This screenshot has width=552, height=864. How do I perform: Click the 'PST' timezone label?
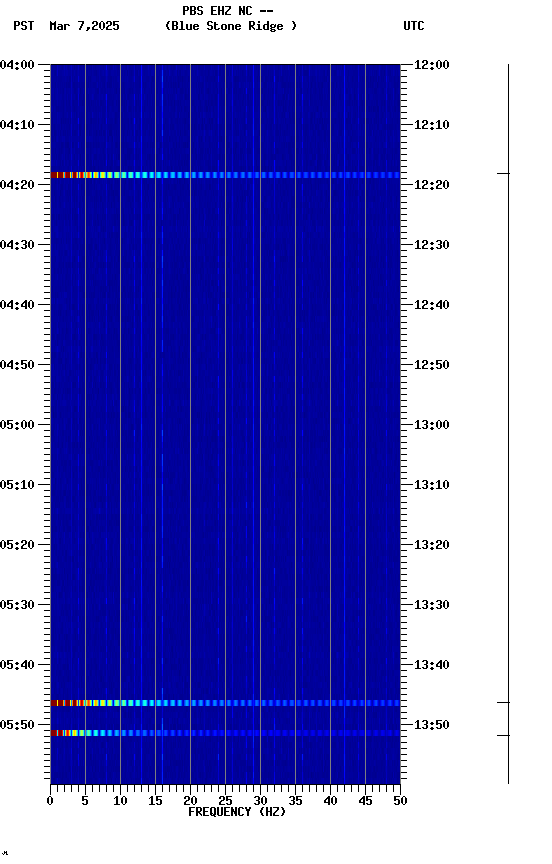(x=24, y=26)
